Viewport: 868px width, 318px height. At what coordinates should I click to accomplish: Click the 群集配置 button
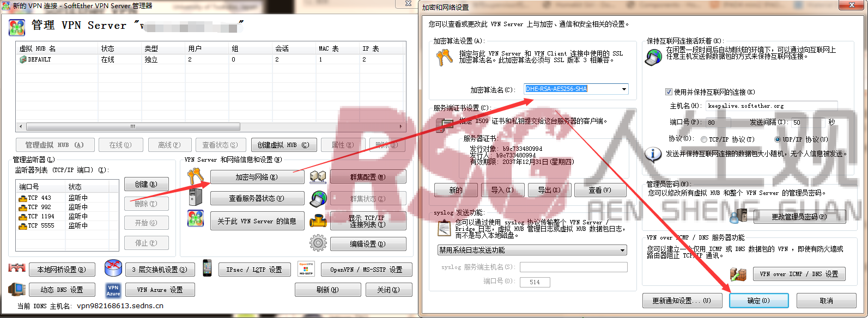[x=368, y=177]
